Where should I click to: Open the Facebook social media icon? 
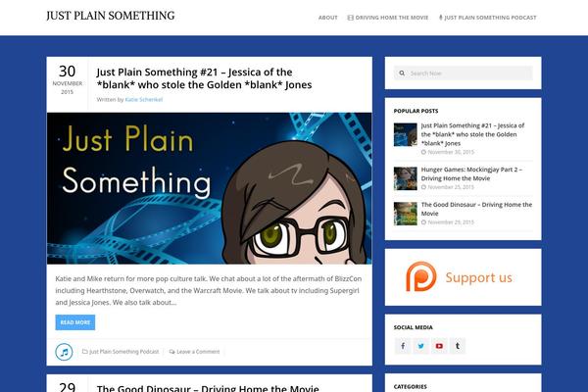[403, 346]
